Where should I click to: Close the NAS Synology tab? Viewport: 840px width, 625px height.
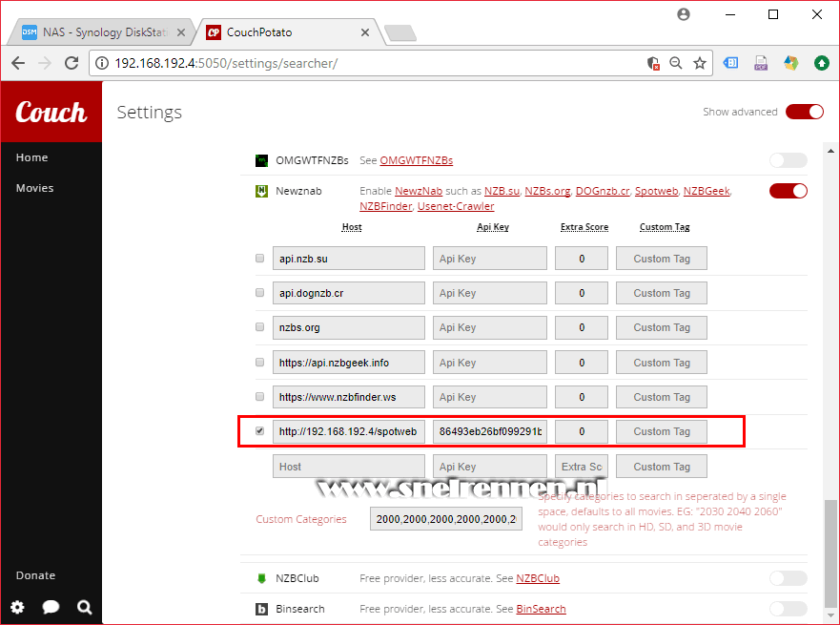point(181,32)
